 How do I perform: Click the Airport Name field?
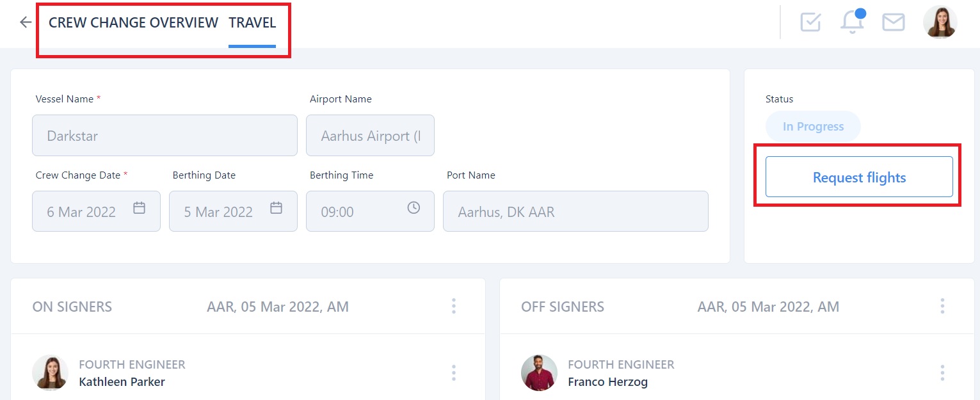(x=370, y=136)
